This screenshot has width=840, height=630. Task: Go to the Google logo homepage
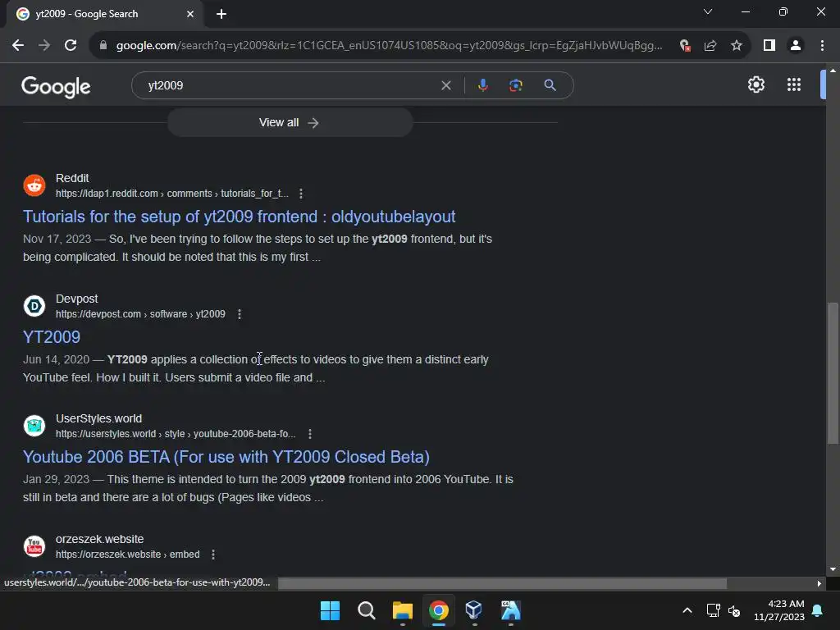click(x=56, y=86)
